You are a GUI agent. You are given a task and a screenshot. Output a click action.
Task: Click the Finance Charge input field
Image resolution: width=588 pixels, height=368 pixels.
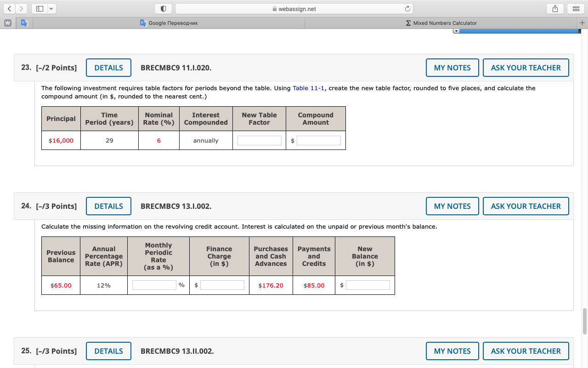pyautogui.click(x=222, y=285)
